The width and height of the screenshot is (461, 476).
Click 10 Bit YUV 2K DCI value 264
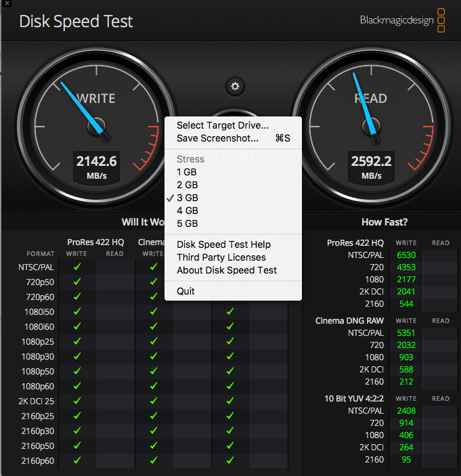click(406, 447)
